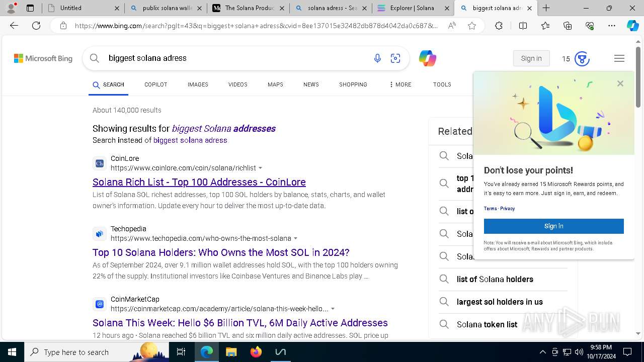Add this page to favorites star
The height and width of the screenshot is (362, 644).
point(472,26)
